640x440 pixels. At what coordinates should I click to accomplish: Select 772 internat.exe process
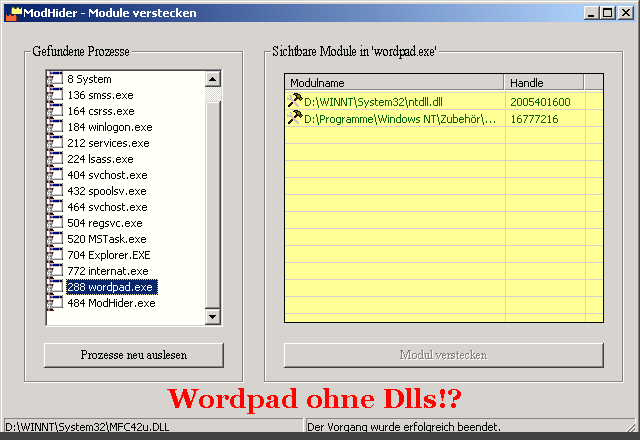(x=108, y=271)
